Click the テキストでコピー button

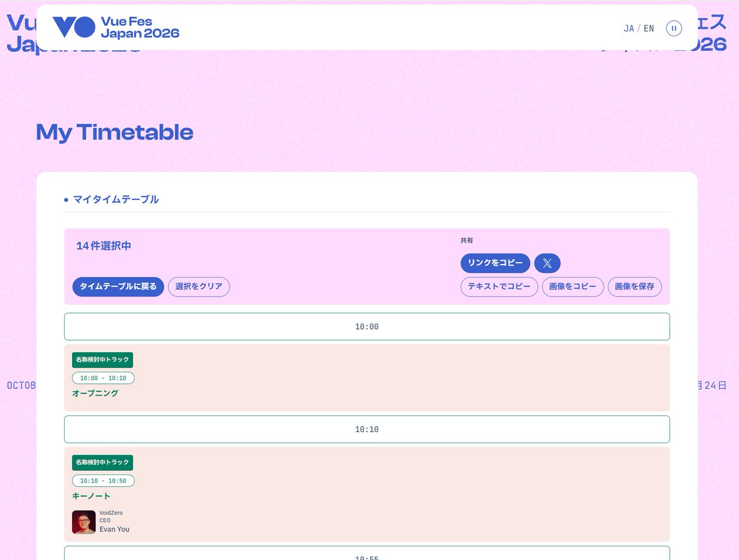pyautogui.click(x=499, y=287)
